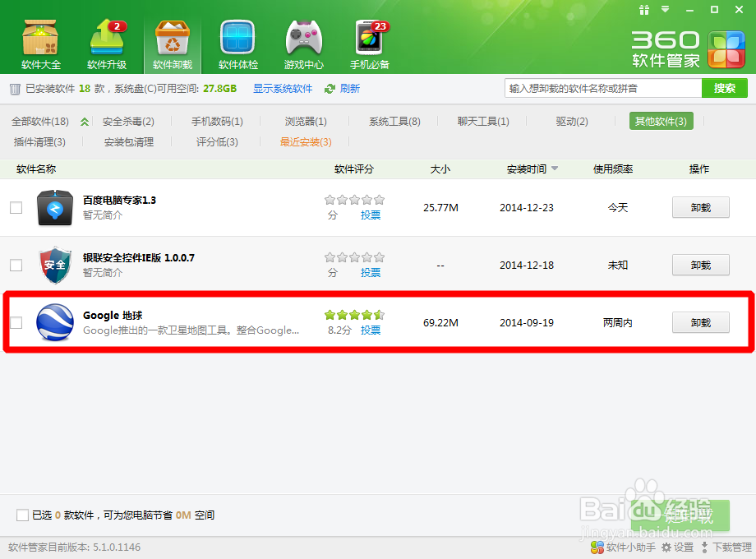This screenshot has height=559, width=756.
Task: Open the 软件体检 software checkup icon
Action: (x=237, y=44)
